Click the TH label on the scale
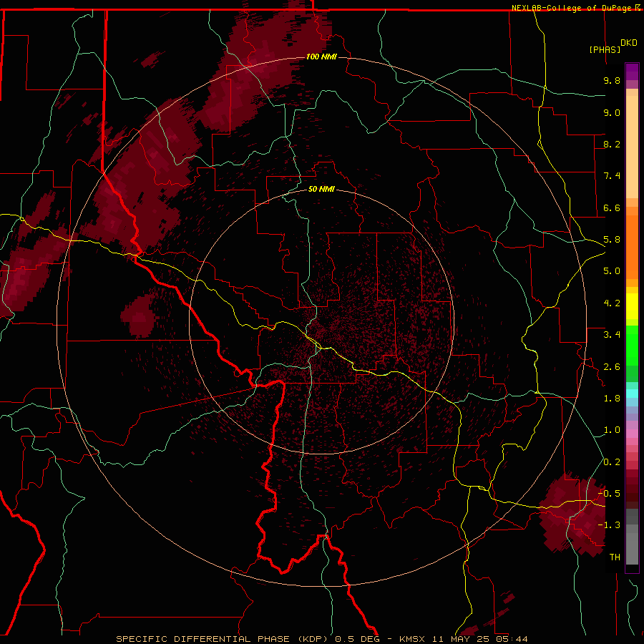Screen dimensions: 644x644 (615, 557)
